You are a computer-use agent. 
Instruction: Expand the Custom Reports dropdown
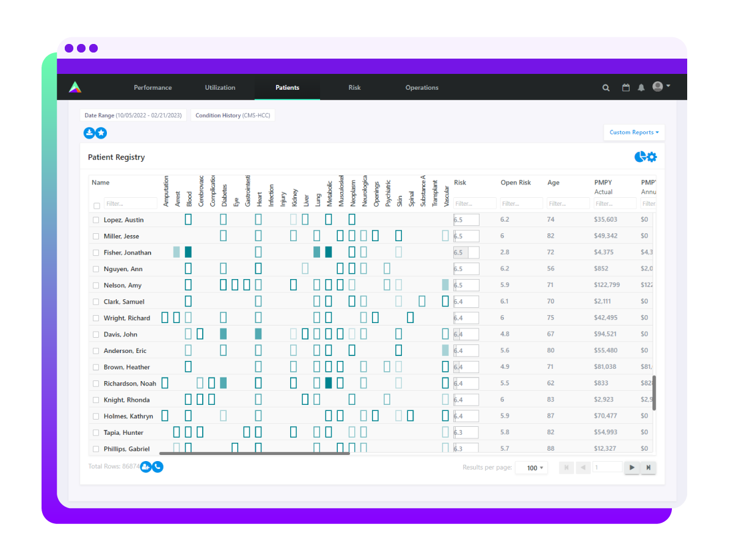pos(634,133)
